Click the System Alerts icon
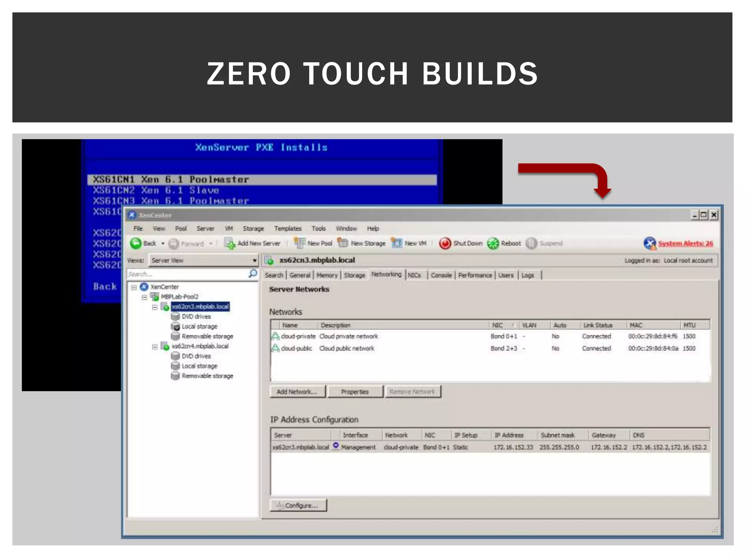This screenshot has width=747, height=560. (x=650, y=244)
